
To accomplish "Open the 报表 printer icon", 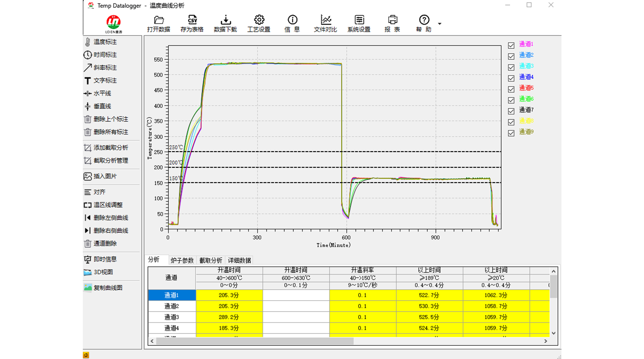I will click(x=392, y=20).
